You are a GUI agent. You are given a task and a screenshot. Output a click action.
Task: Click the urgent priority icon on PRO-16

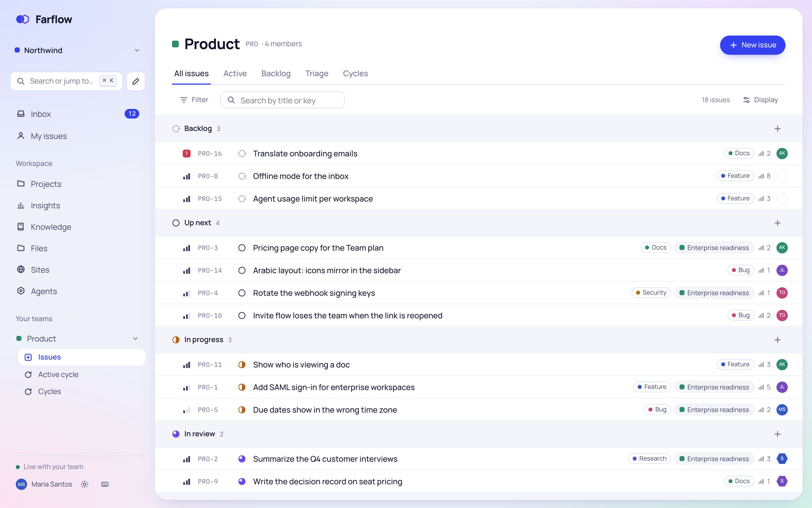click(187, 154)
